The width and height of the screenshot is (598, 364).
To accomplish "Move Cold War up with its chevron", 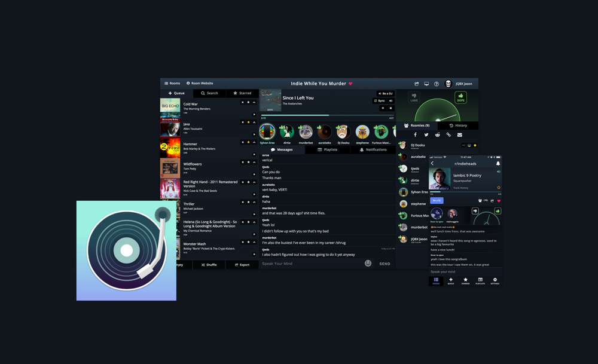I will [x=254, y=103].
